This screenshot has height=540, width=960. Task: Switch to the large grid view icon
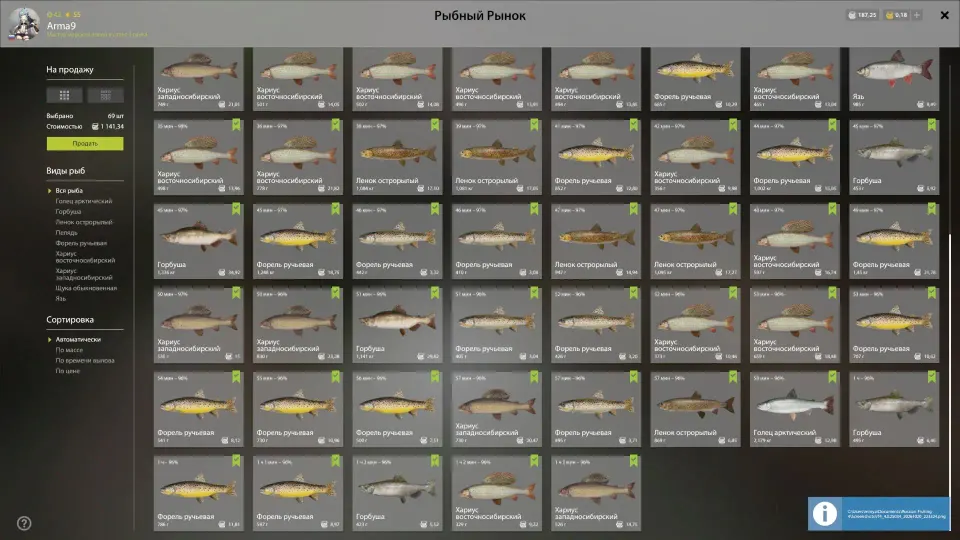point(64,95)
